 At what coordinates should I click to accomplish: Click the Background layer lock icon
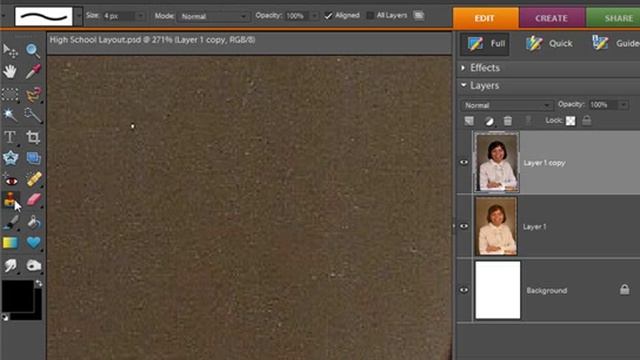624,289
